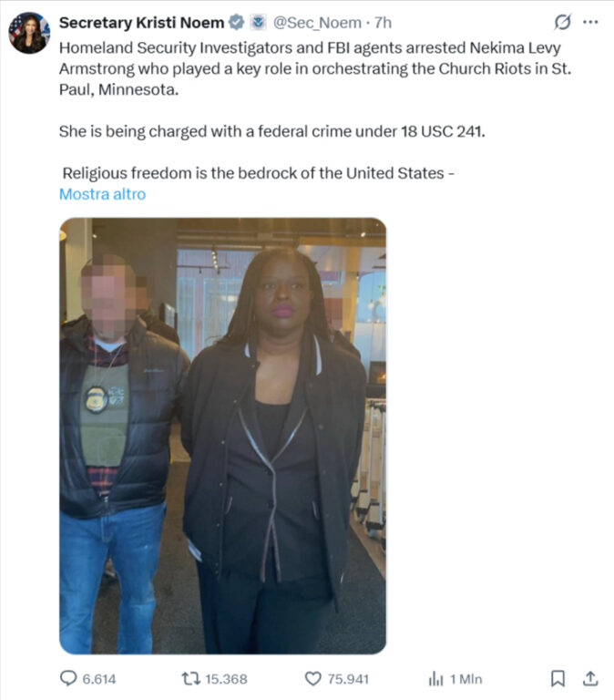Open the 7h post timestamp
The width and height of the screenshot is (614, 700).
click(383, 22)
